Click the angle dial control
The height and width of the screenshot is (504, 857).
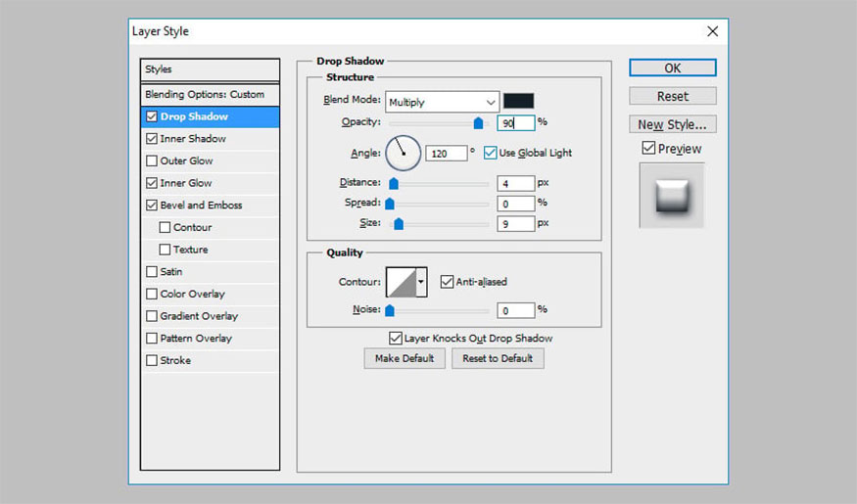click(x=403, y=153)
